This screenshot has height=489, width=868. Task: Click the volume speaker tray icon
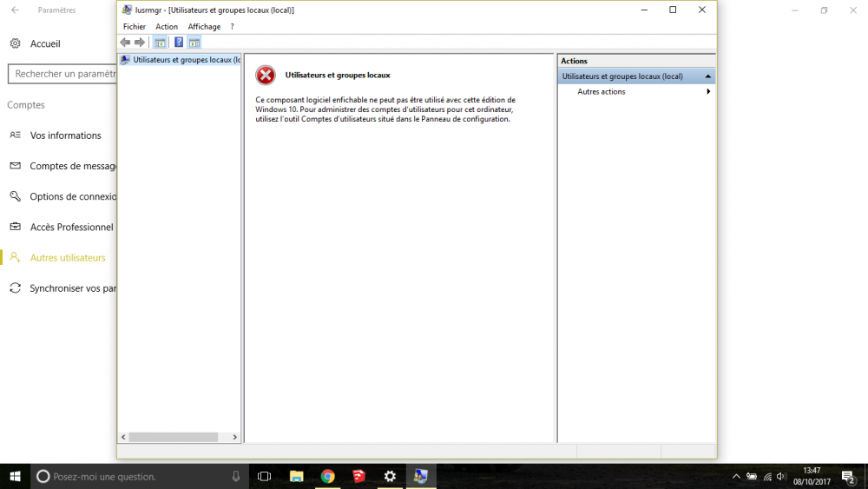[x=781, y=476]
